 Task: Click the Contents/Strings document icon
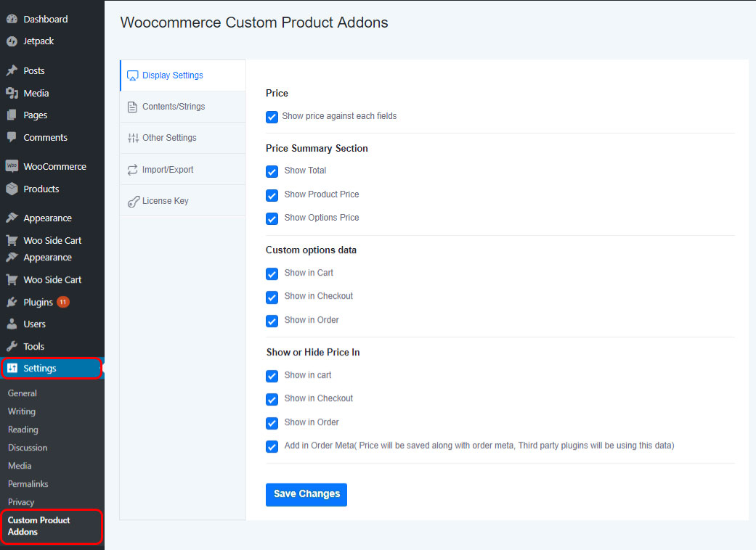tap(133, 107)
